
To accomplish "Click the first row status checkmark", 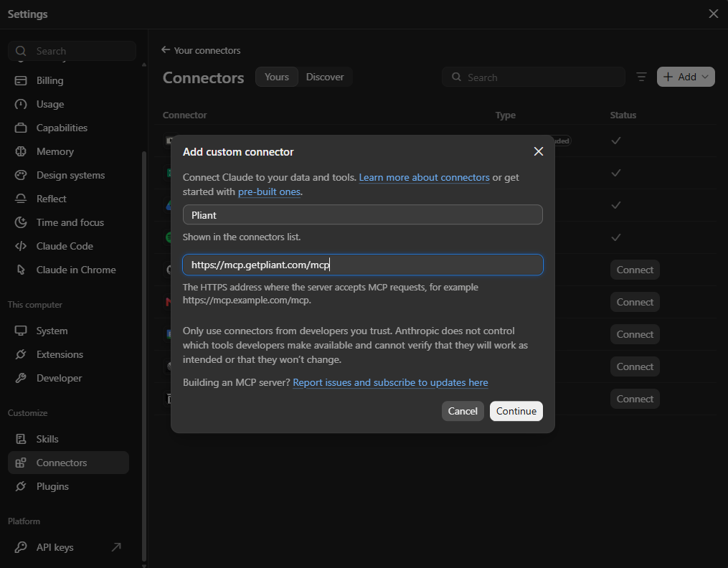I will tap(616, 141).
